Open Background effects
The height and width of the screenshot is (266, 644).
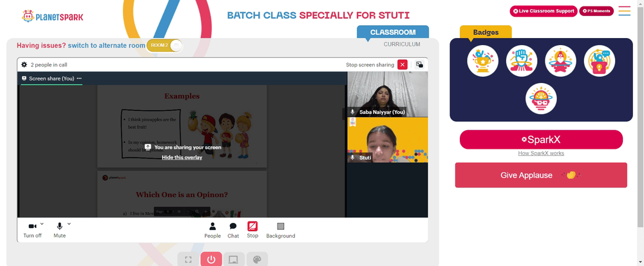coord(281,231)
